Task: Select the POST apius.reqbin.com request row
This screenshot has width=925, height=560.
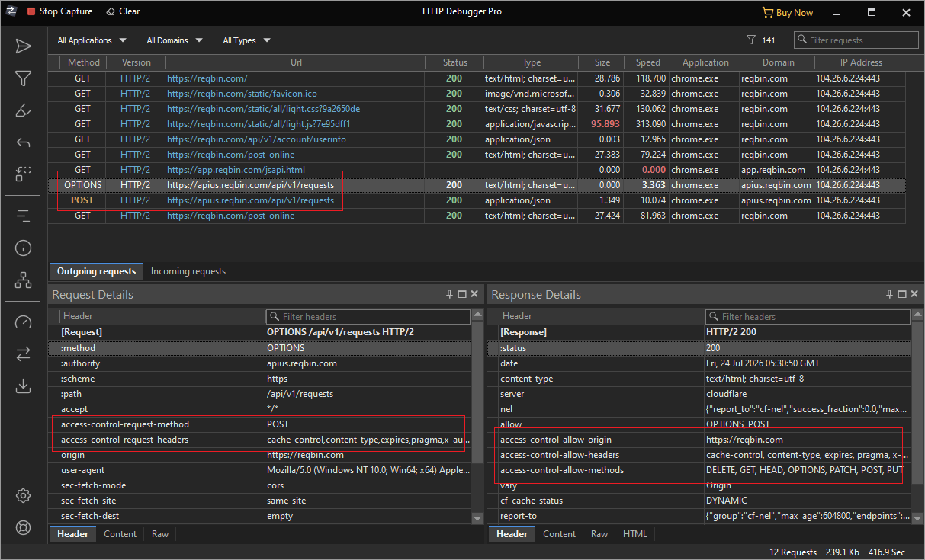Action: point(477,200)
